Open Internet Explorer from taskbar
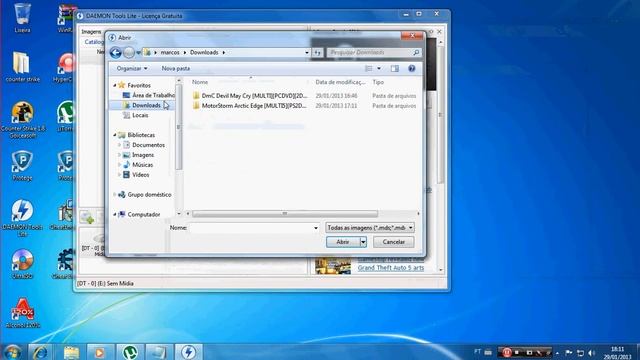Viewport: 640px width, 360px height. click(x=40, y=352)
